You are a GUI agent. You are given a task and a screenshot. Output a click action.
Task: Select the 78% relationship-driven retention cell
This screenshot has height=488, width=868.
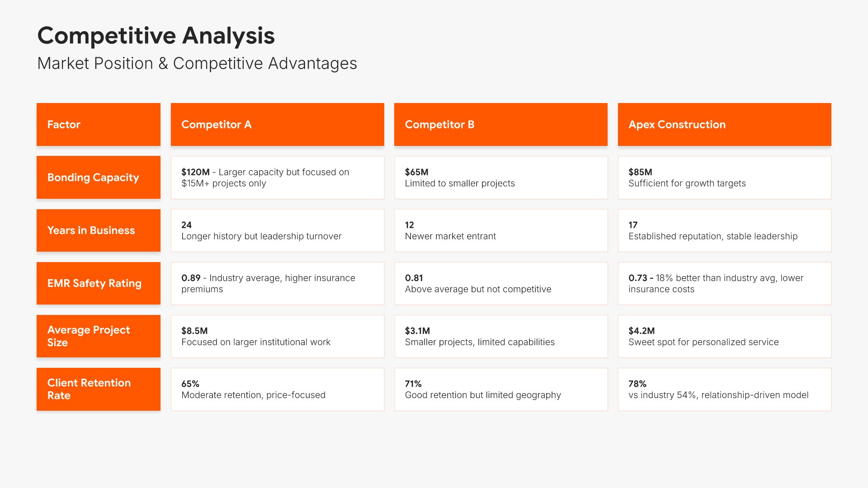(x=724, y=389)
